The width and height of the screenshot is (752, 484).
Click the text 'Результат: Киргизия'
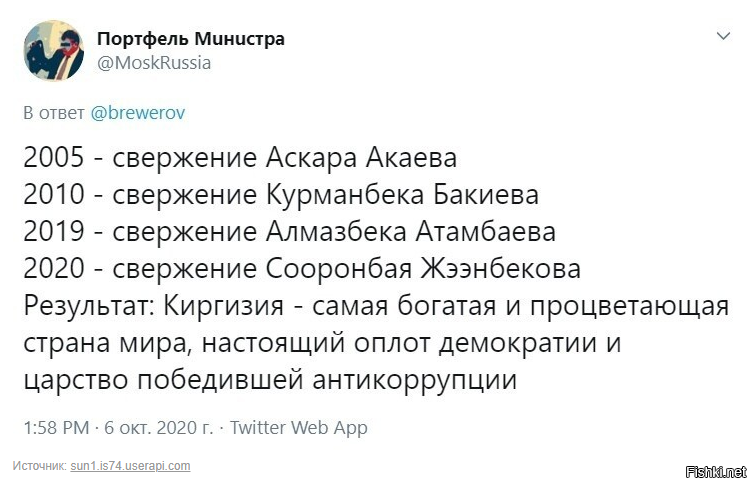point(153,306)
